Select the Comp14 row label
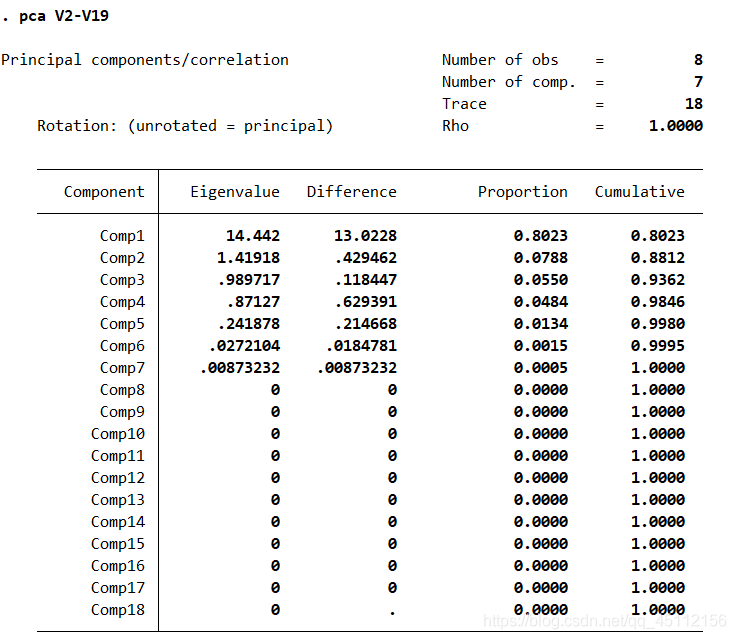Screen dimensions: 736x639 click(x=118, y=523)
